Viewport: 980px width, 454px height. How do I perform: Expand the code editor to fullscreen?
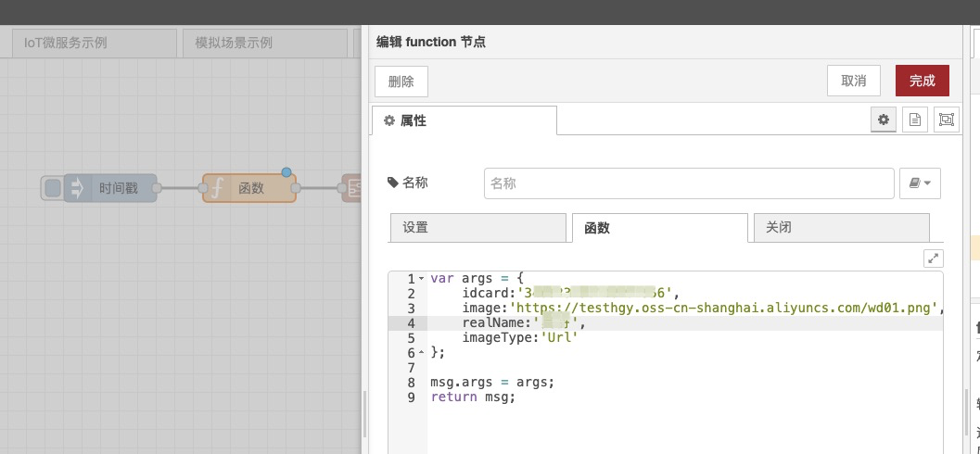click(x=934, y=259)
